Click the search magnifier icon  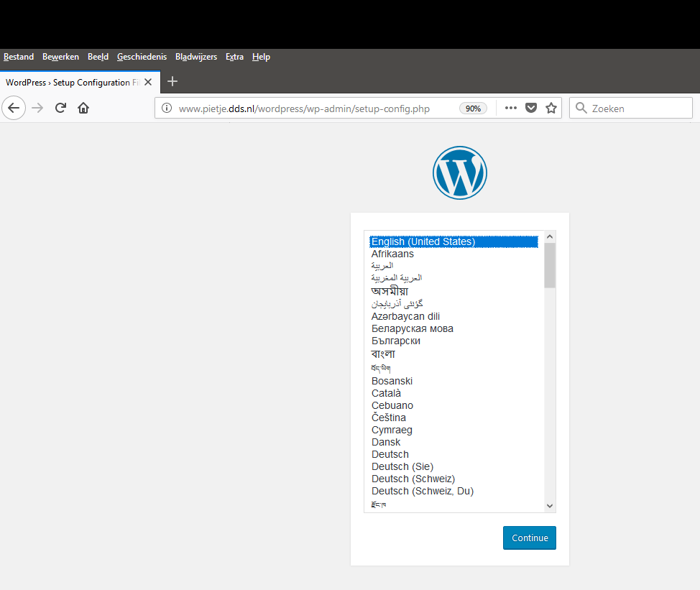(x=581, y=108)
